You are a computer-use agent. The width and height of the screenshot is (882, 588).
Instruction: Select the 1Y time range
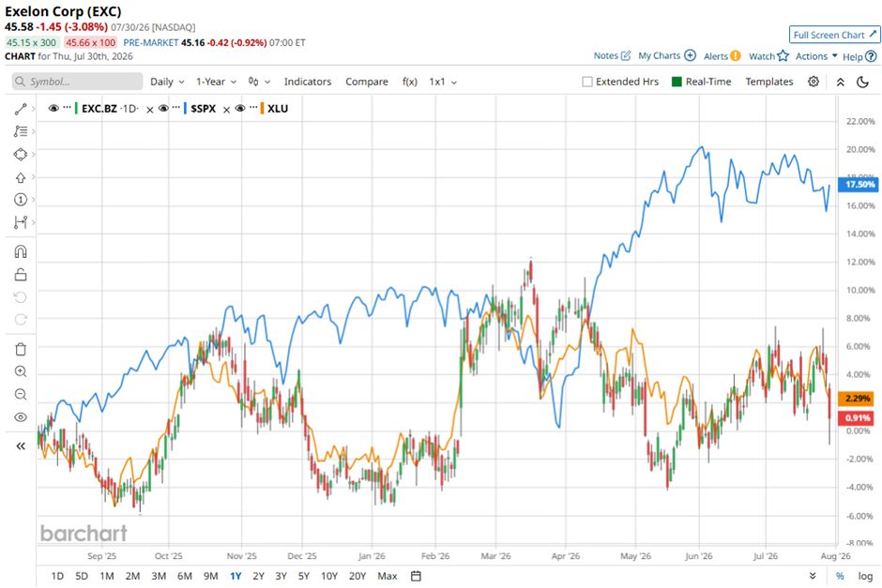tap(236, 576)
